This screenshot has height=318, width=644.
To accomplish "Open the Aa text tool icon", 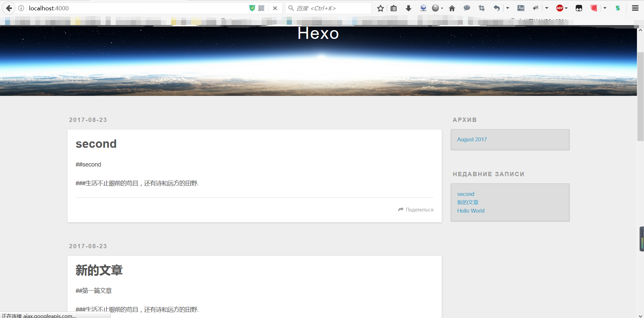I will click(521, 8).
